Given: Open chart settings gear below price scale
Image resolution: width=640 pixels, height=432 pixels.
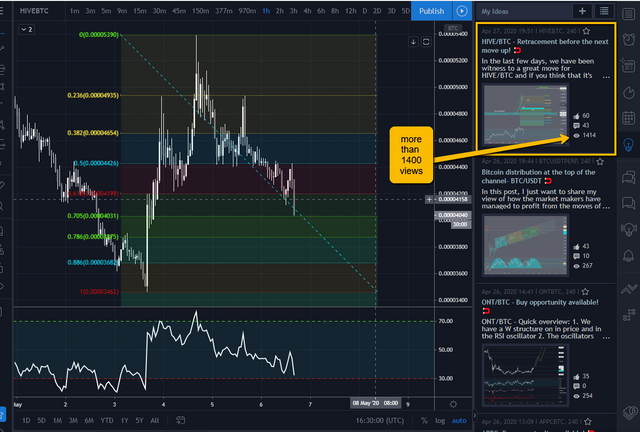Looking at the screenshot, I should point(455,401).
